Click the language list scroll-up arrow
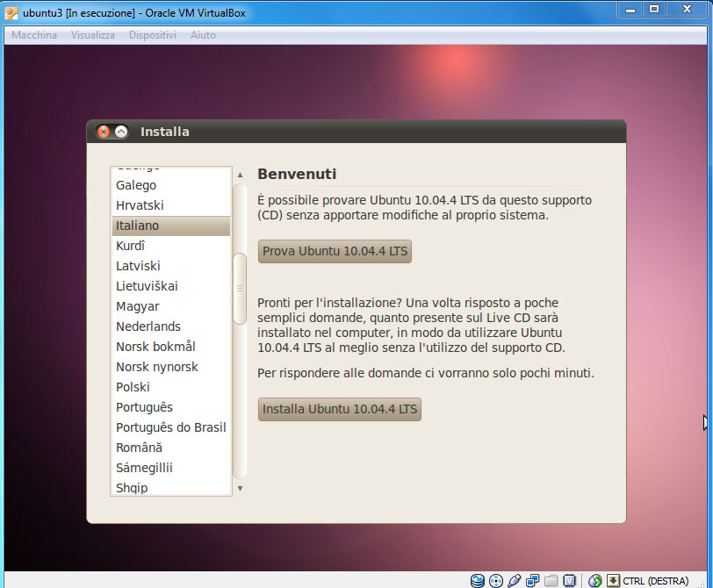This screenshot has height=588, width=713. click(x=240, y=175)
